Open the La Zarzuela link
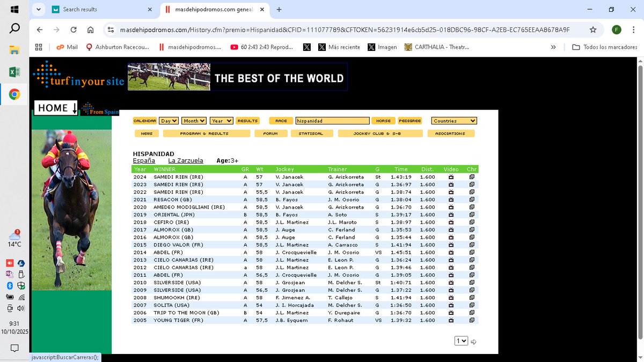Screen dimensions: 644x362 pos(186,160)
